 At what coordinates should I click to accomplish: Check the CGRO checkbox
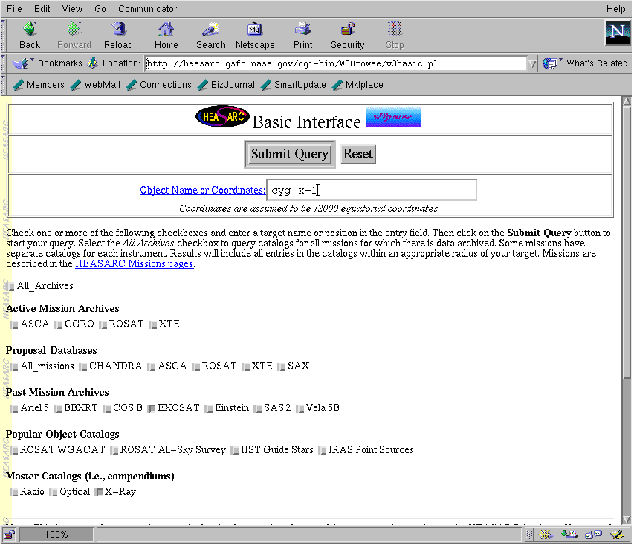pos(58,324)
